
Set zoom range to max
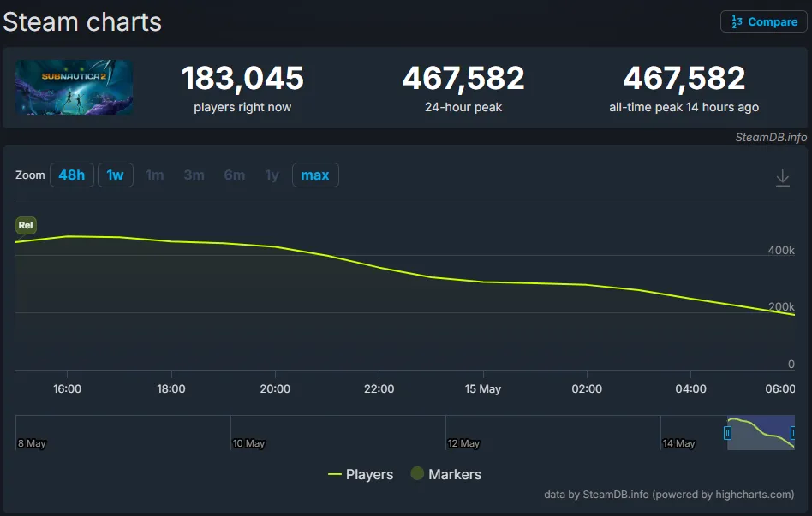pos(315,175)
